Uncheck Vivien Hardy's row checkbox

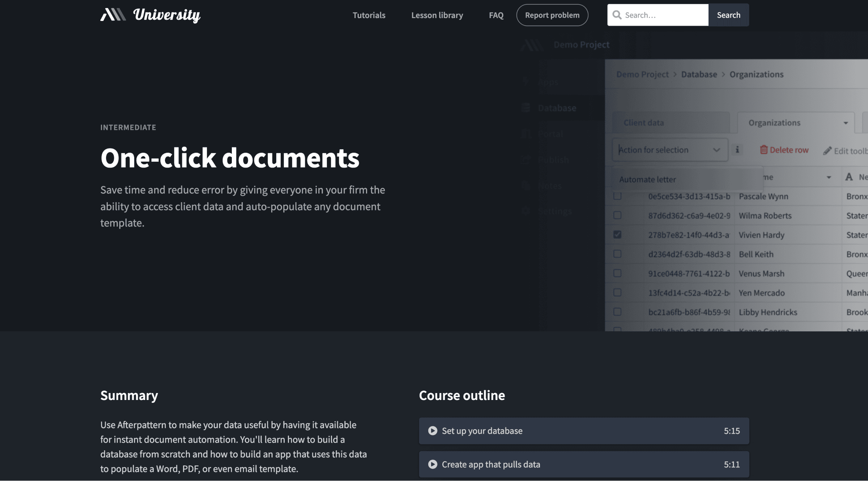pyautogui.click(x=617, y=235)
